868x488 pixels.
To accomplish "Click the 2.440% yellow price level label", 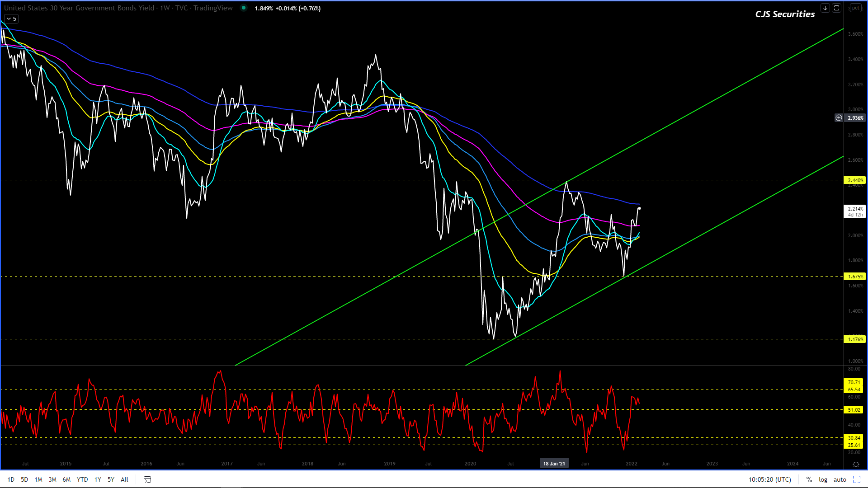I will coord(854,180).
